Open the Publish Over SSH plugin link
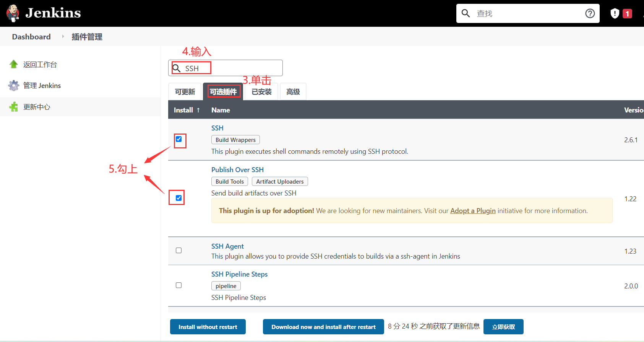The height and width of the screenshot is (342, 644). [237, 169]
